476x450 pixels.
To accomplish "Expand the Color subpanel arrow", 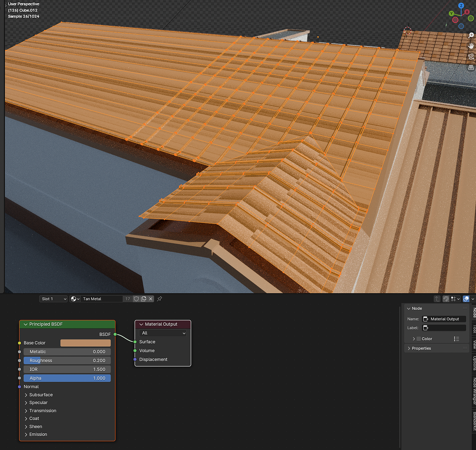I will click(413, 339).
